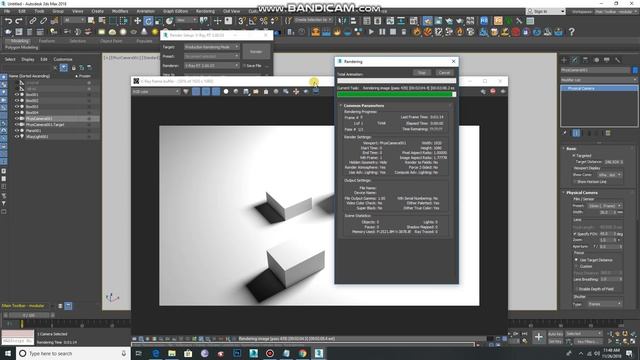The image size is (640, 360).
Task: Open the Graph Editors menu
Action: pos(176,11)
